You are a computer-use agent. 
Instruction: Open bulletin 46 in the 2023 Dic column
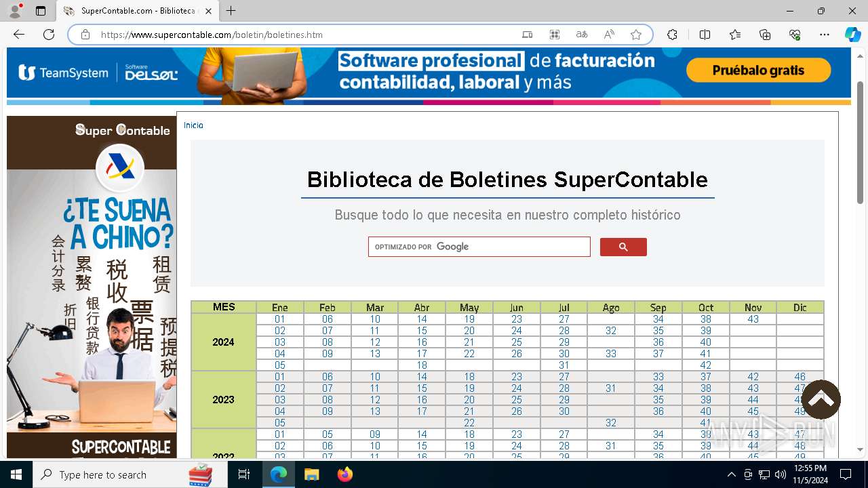(x=800, y=377)
